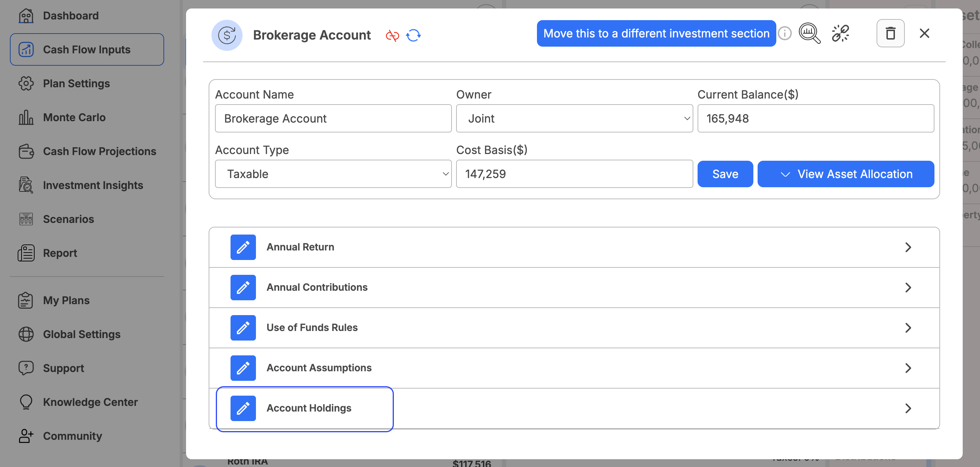
Task: Click the red unlink account icon
Action: (x=392, y=35)
